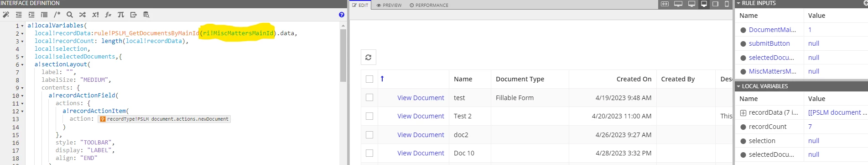The width and height of the screenshot is (868, 165).
Task: Open the blue help question mark icon
Action: click(342, 15)
